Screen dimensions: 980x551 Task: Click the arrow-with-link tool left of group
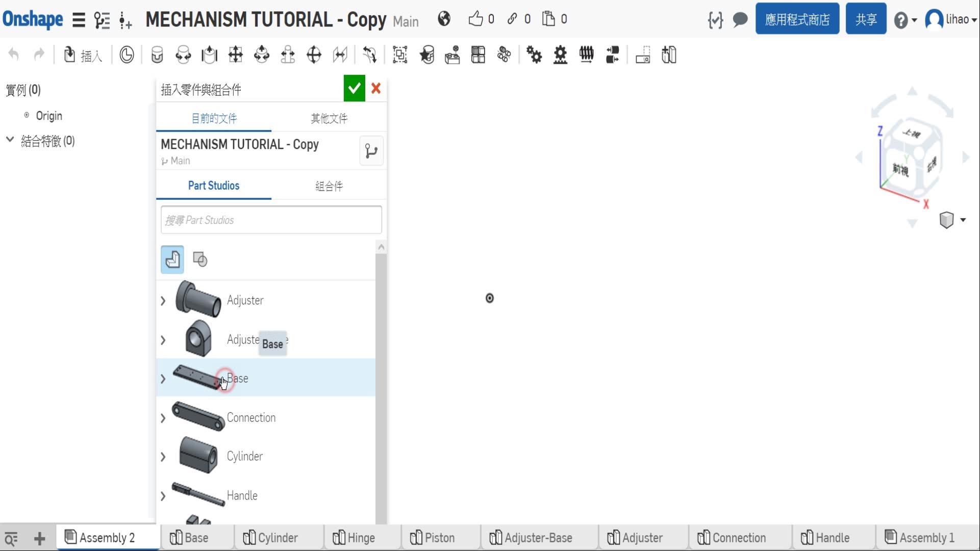point(370,55)
